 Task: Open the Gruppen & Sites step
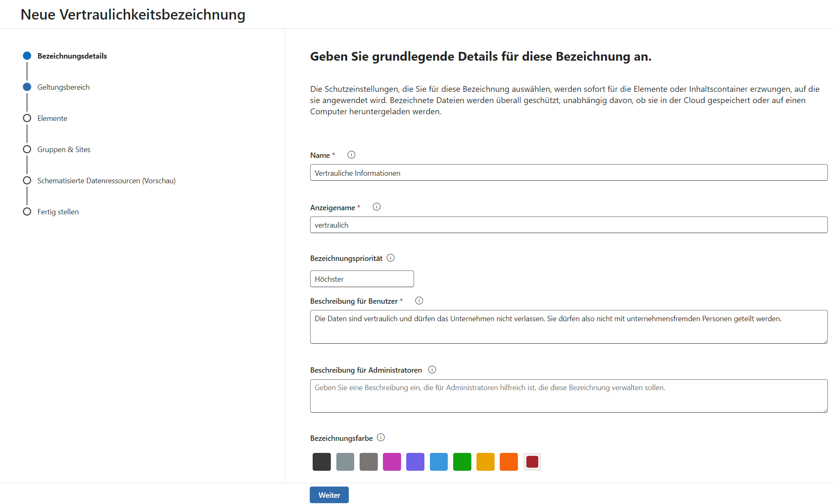click(64, 150)
